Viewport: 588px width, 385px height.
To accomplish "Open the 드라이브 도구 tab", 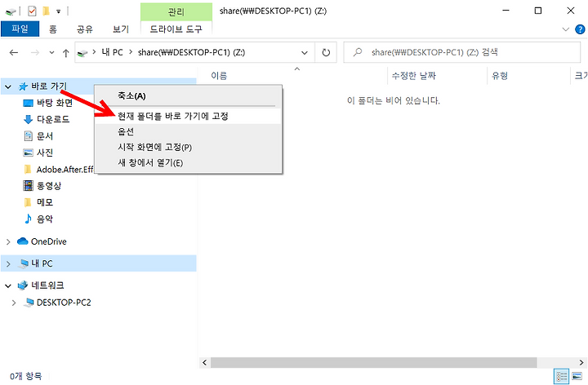I will 176,29.
